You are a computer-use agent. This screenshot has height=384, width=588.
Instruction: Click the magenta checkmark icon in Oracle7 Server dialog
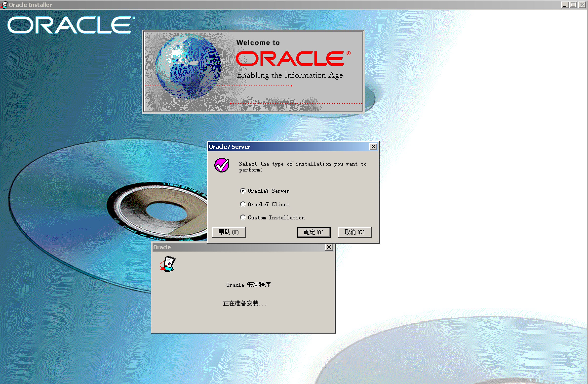222,164
